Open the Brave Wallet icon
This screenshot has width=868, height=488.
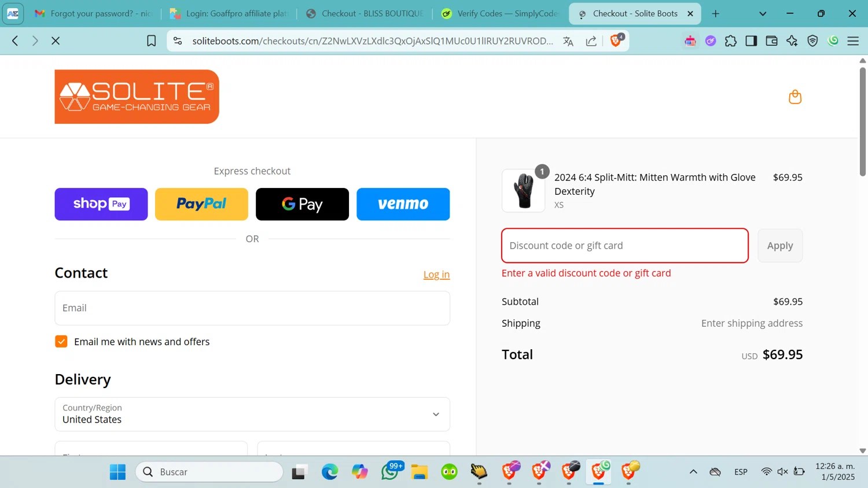pyautogui.click(x=771, y=40)
